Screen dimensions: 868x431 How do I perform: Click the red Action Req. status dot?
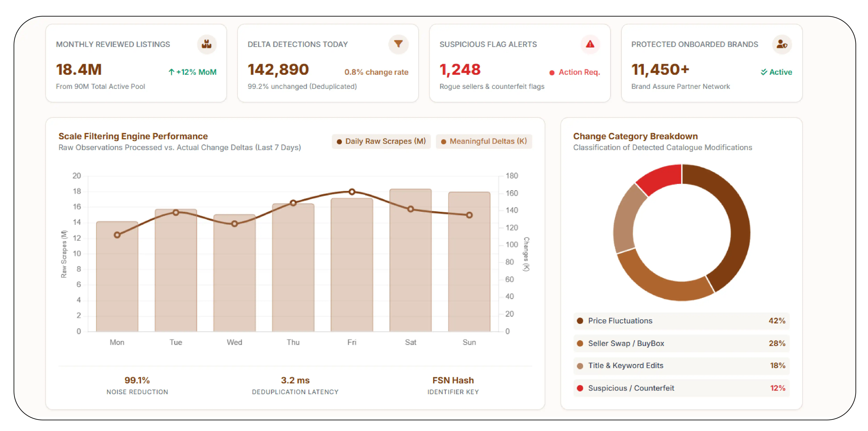552,72
